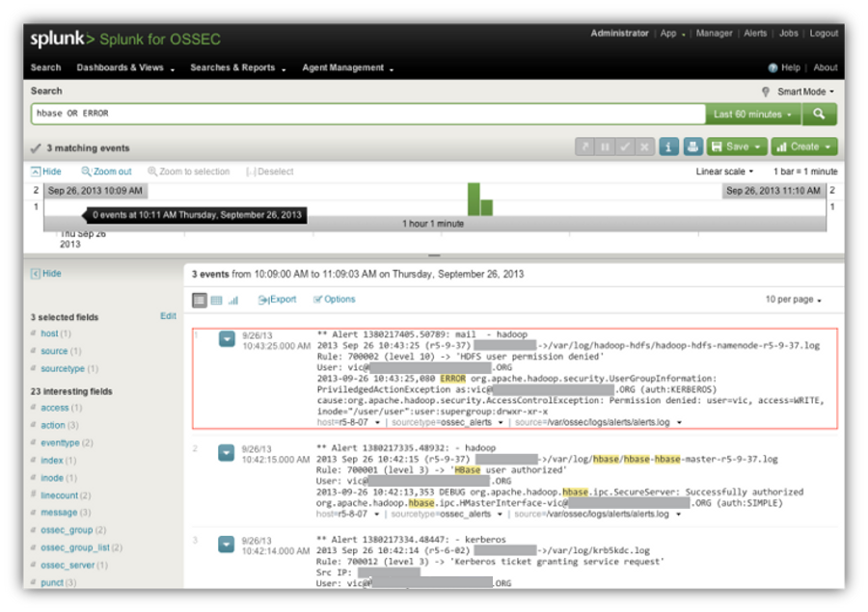Open the eventtype field in sidebar
Image resolution: width=868 pixels, height=612 pixels.
coord(61,443)
